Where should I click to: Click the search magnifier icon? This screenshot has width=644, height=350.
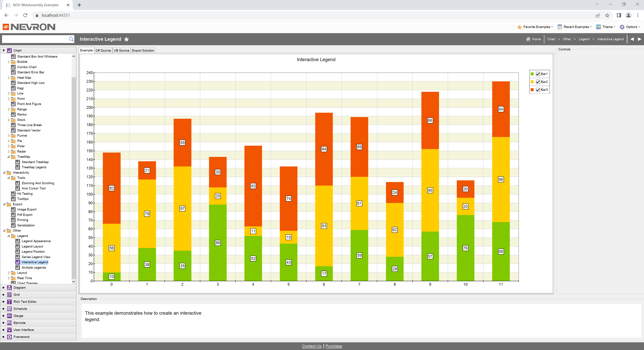pyautogui.click(x=71, y=39)
